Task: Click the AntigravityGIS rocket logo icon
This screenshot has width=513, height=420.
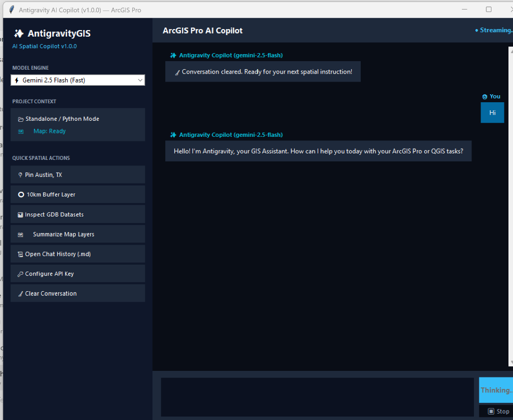Action: click(19, 34)
